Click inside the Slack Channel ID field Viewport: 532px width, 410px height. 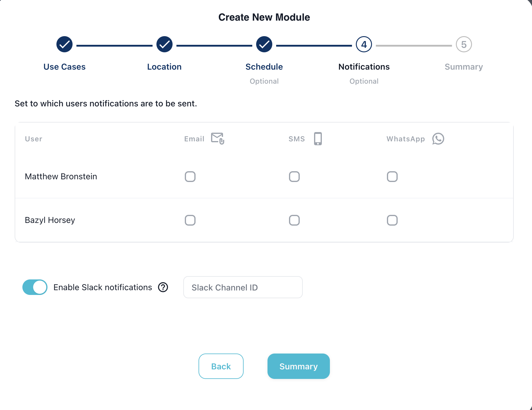[x=243, y=287]
